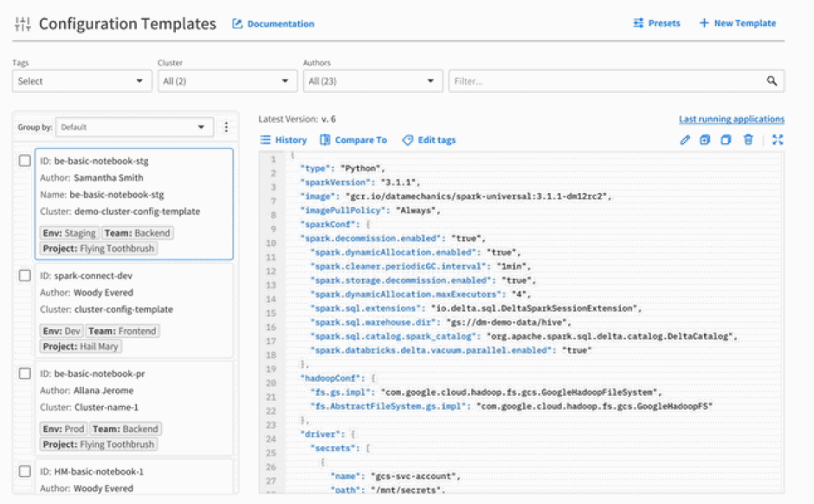
Task: Click Author Samantha Smith text
Action: click(x=92, y=178)
